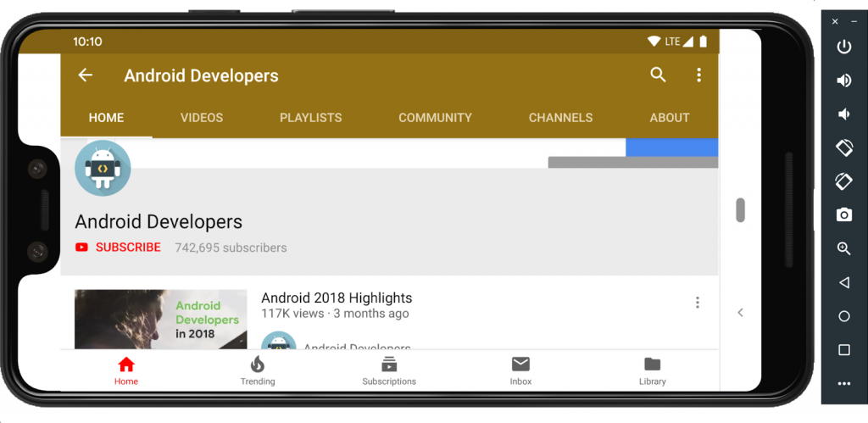This screenshot has width=868, height=423.
Task: Open Library in bottom navigation
Action: pyautogui.click(x=652, y=371)
